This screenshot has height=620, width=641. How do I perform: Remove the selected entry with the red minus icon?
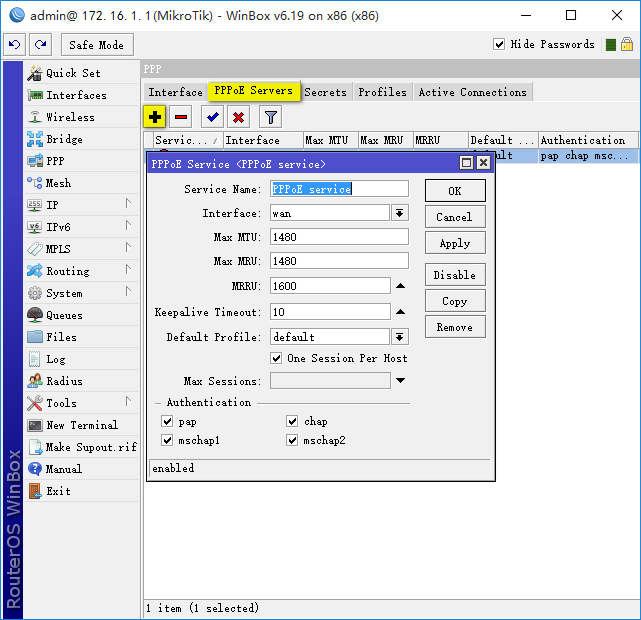pos(181,117)
